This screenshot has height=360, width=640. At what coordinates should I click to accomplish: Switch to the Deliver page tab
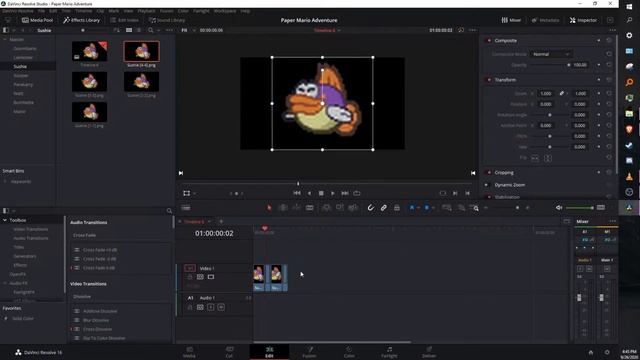click(x=429, y=352)
